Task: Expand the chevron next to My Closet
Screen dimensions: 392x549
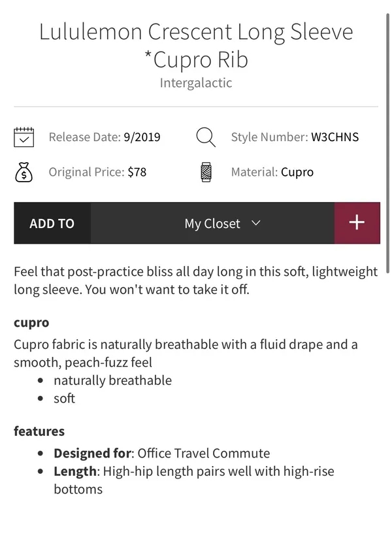Action: coord(256,223)
